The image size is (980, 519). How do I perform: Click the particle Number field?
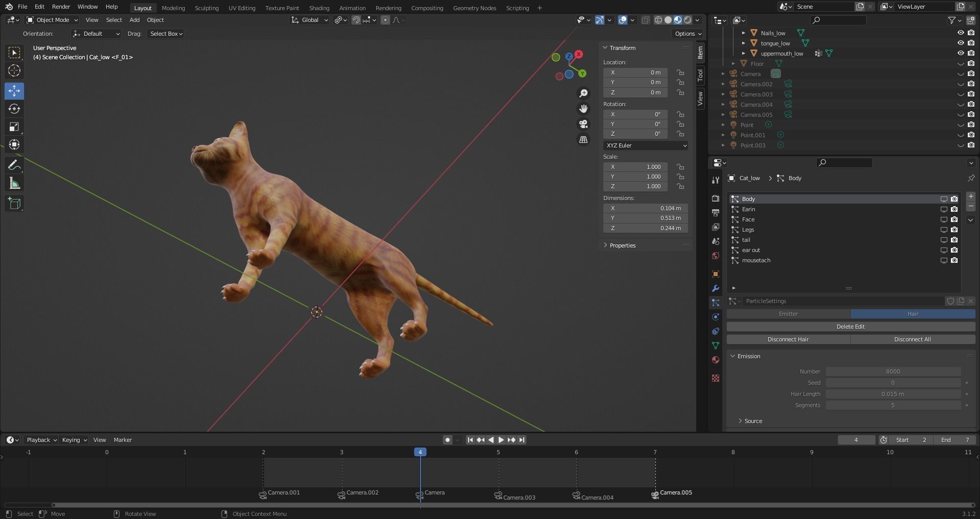coord(893,372)
